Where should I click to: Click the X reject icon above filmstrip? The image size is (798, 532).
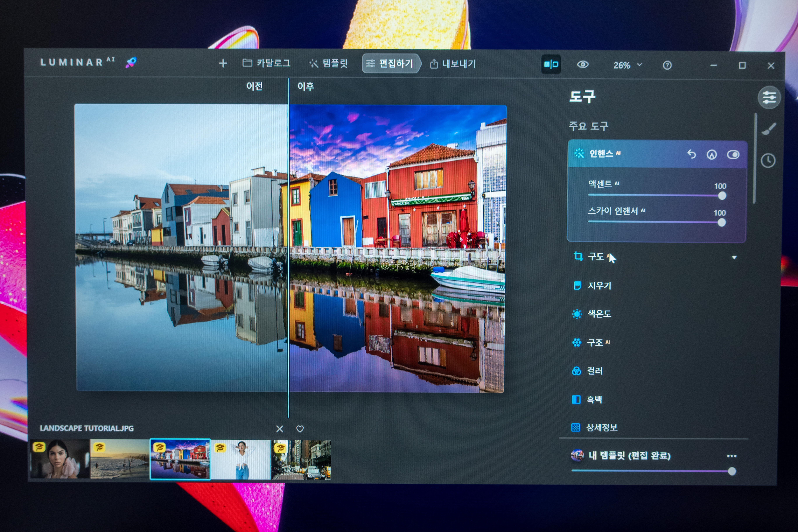click(280, 429)
